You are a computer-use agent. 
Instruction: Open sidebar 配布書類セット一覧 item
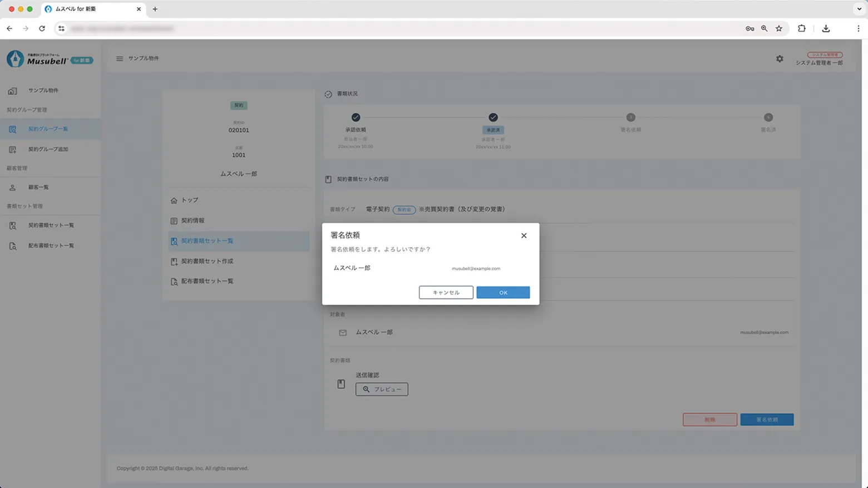(x=51, y=246)
